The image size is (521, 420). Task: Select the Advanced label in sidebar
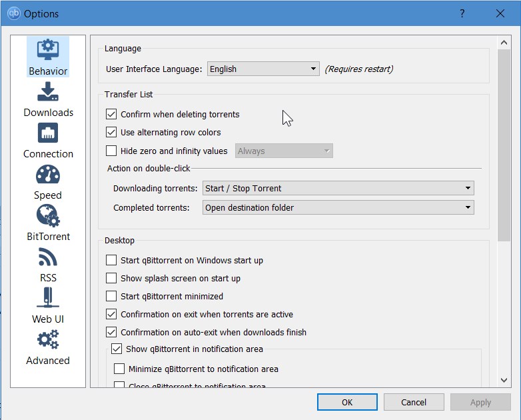coord(48,361)
